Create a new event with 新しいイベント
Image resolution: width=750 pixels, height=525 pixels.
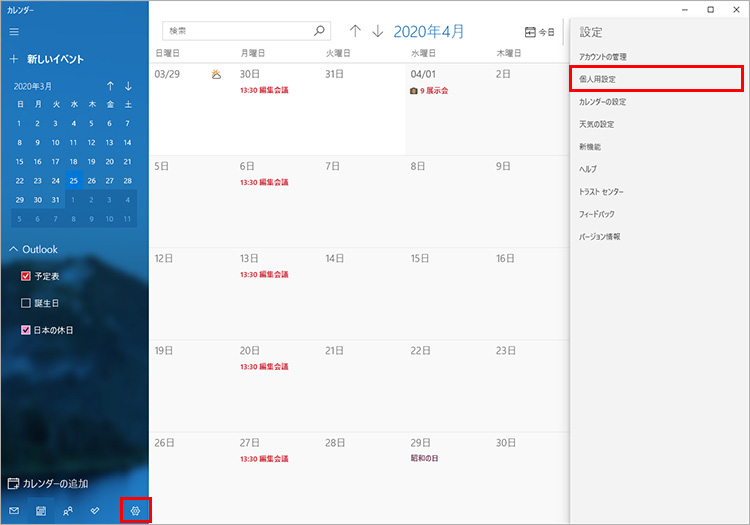click(47, 59)
